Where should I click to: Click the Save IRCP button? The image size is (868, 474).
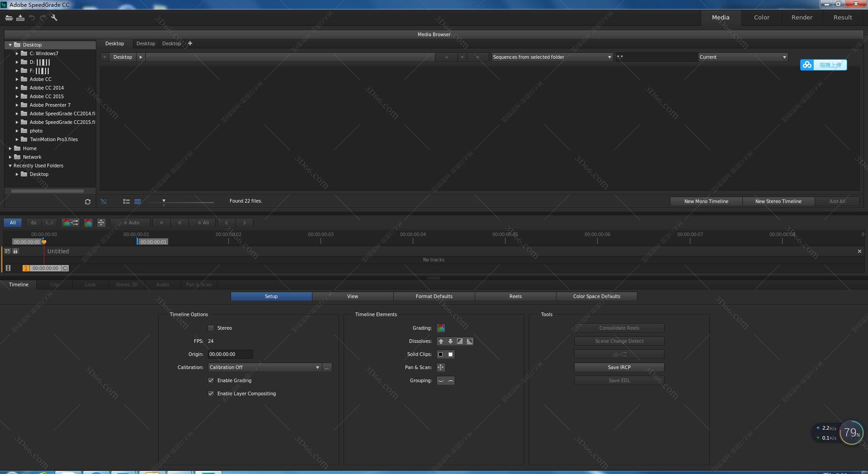[x=619, y=367]
